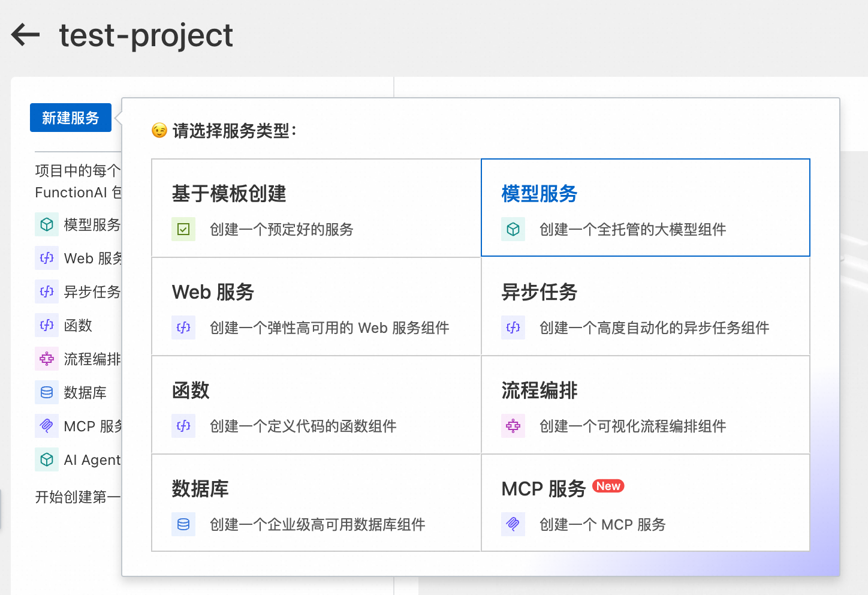This screenshot has width=868, height=595.
Task: Choose the 数据库 card in popup
Action: coord(316,503)
